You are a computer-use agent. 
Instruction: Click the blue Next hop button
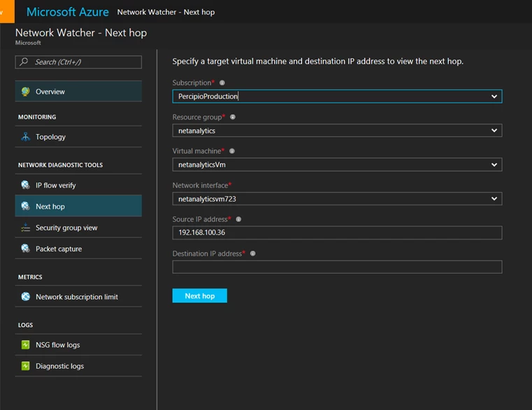pos(199,295)
